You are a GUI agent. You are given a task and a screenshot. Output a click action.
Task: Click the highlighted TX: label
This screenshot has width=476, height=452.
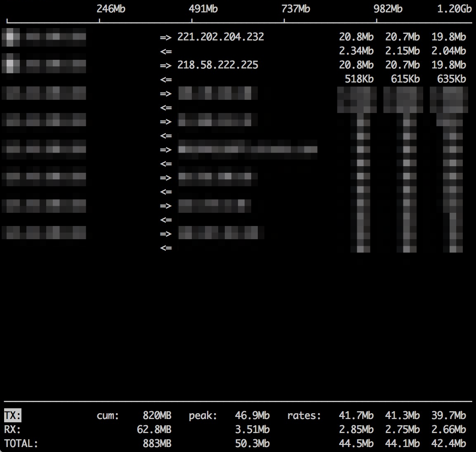pos(12,415)
